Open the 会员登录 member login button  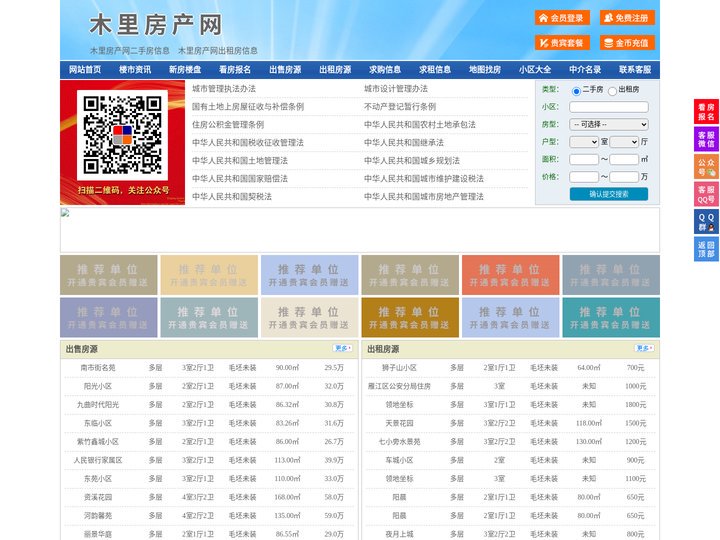pos(562,18)
